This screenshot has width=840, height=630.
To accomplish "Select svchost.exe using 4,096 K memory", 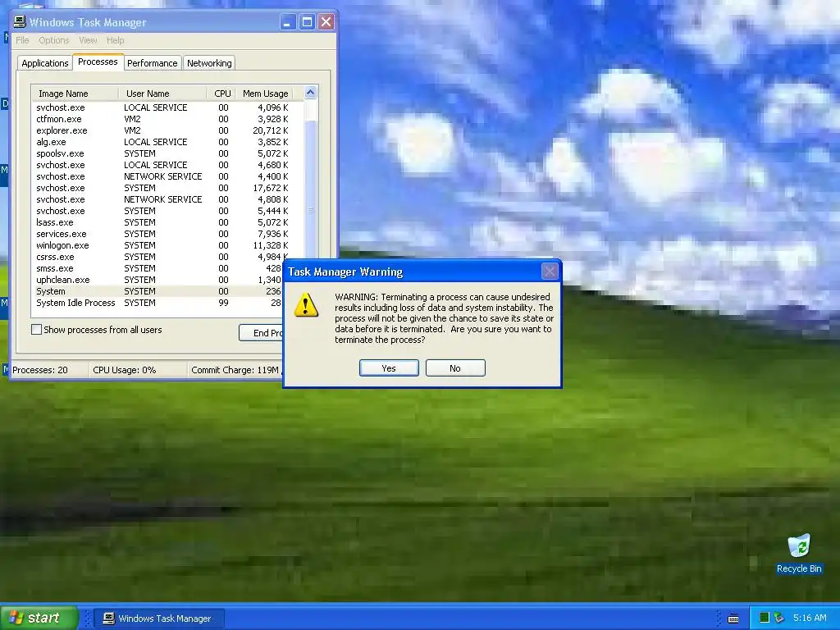I will coord(167,107).
